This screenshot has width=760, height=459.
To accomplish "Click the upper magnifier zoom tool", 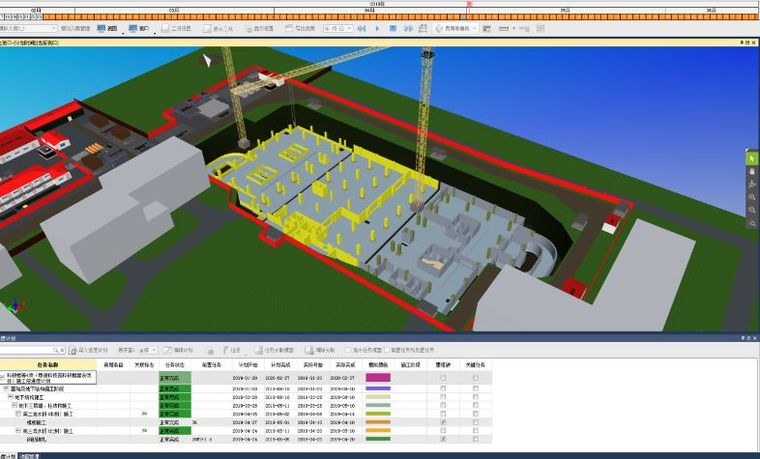I will [x=751, y=197].
